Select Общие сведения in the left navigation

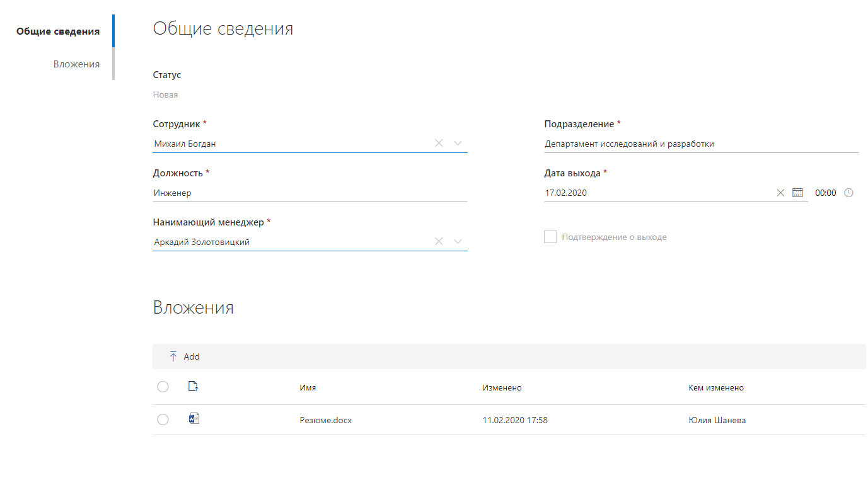point(59,31)
